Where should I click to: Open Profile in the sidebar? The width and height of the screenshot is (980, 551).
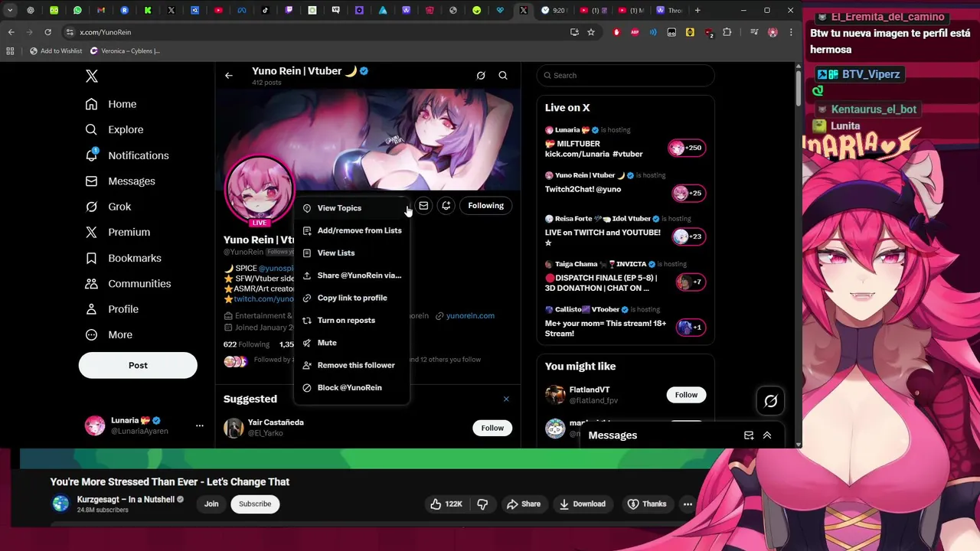tap(112, 309)
